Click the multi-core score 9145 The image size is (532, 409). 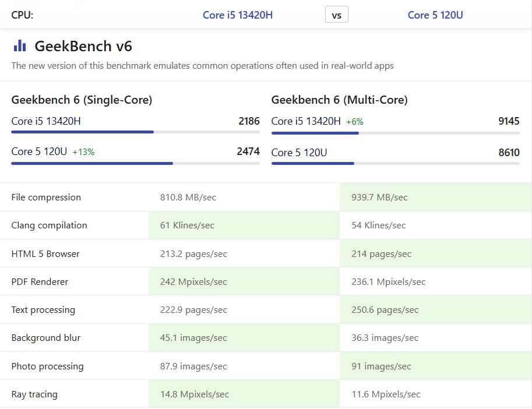pyautogui.click(x=508, y=121)
